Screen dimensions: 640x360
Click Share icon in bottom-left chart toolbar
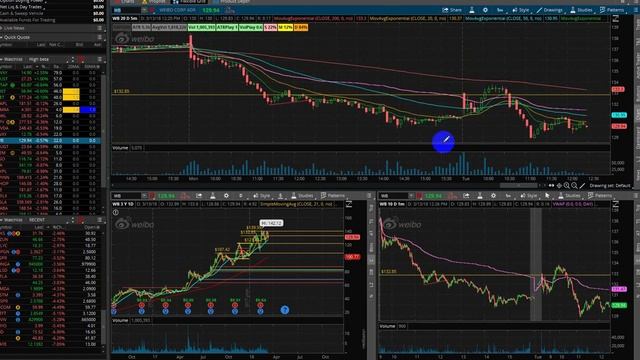(199, 196)
